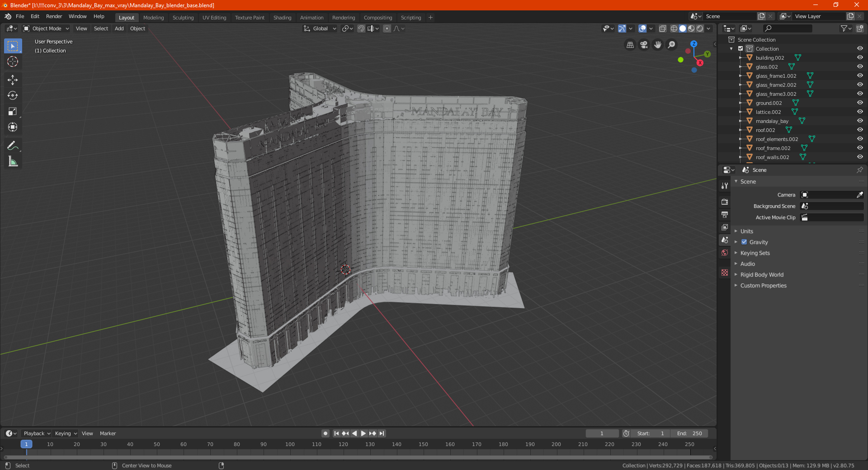Select the Scale tool
868x470 pixels.
coord(13,111)
